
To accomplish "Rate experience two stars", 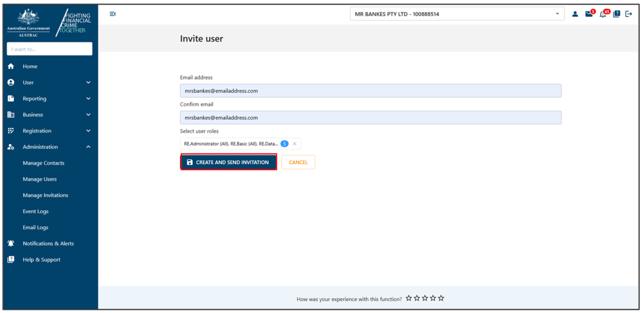I will (x=417, y=298).
